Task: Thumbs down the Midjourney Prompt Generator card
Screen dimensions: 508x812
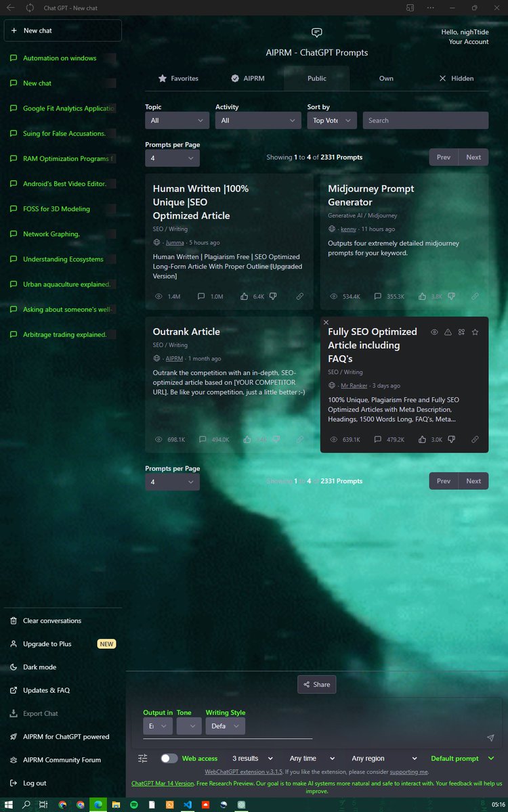Action: [451, 296]
